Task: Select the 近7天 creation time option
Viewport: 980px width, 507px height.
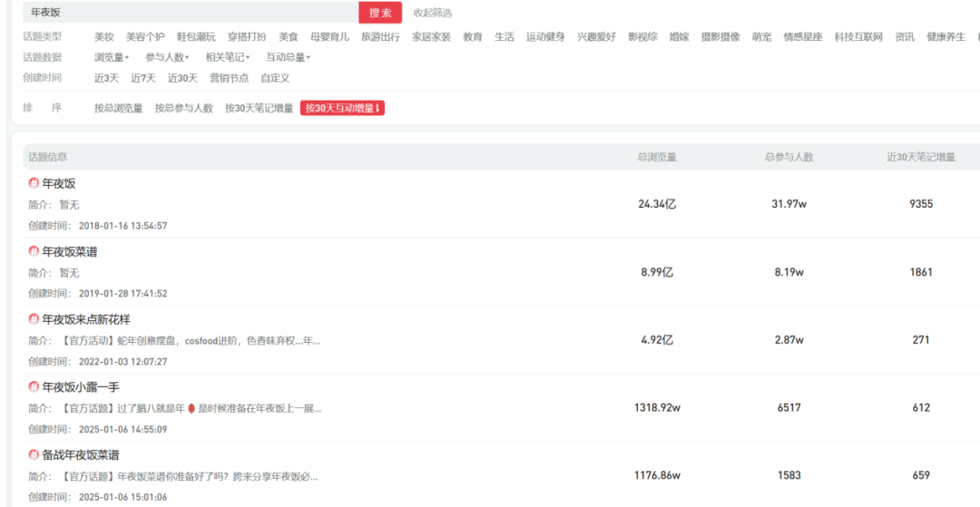Action: tap(142, 78)
